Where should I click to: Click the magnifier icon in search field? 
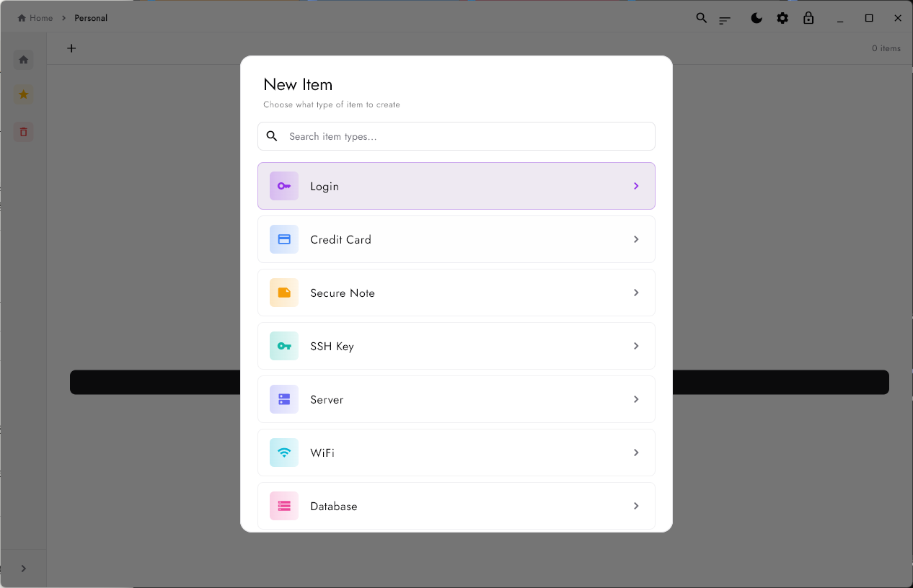(272, 136)
